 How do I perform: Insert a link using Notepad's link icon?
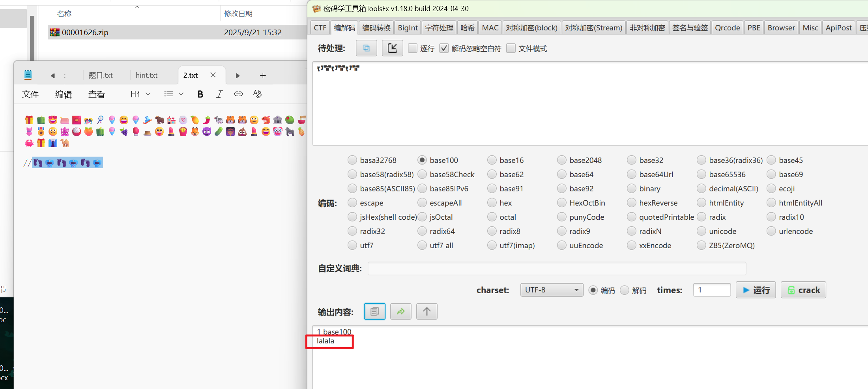[238, 94]
